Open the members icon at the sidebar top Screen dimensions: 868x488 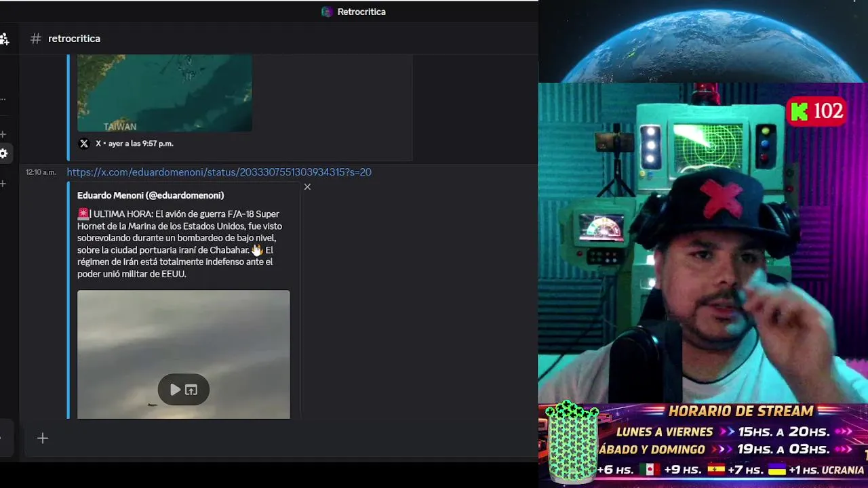point(4,39)
